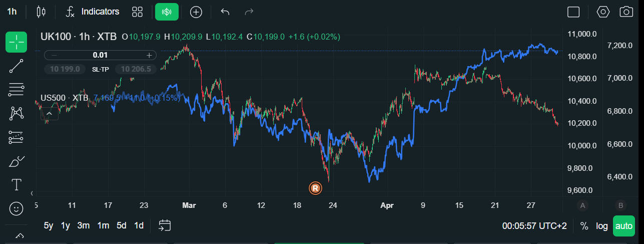Click the close value C10,199.0 in legend
The height and width of the screenshot is (244, 644).
click(266, 37)
